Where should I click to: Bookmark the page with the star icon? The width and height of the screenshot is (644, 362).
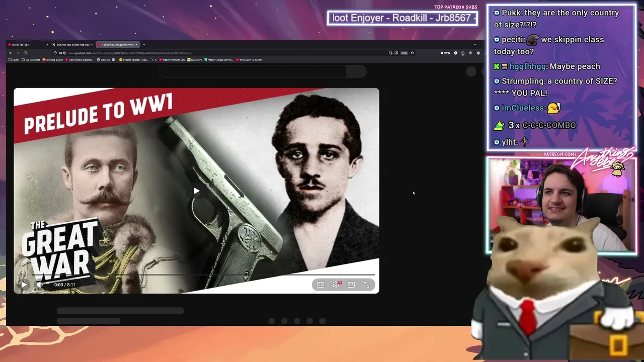412,53
